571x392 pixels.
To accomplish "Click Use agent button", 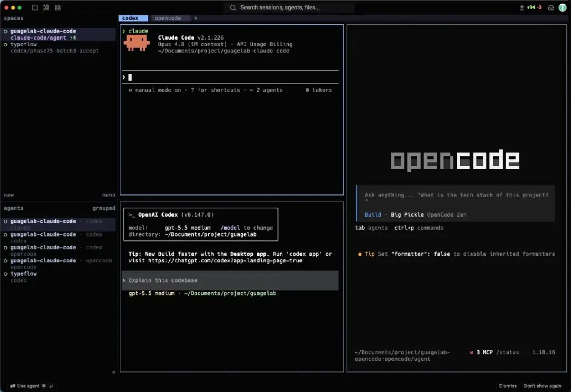I will (32, 386).
